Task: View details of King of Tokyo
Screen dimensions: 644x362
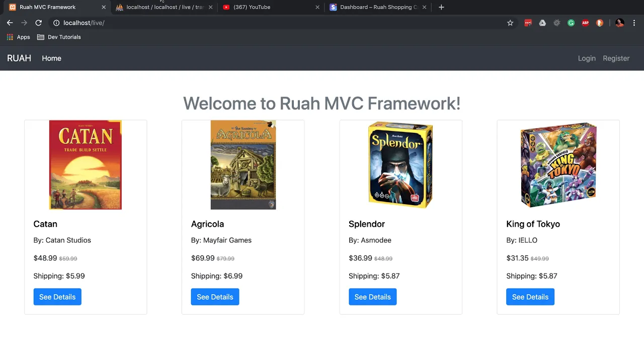Action: click(x=530, y=297)
